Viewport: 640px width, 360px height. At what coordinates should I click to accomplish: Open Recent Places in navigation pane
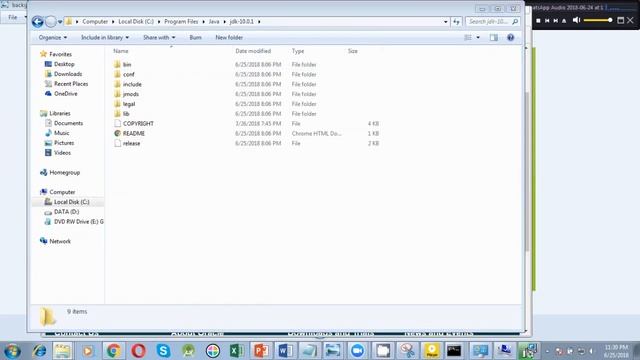(71, 84)
